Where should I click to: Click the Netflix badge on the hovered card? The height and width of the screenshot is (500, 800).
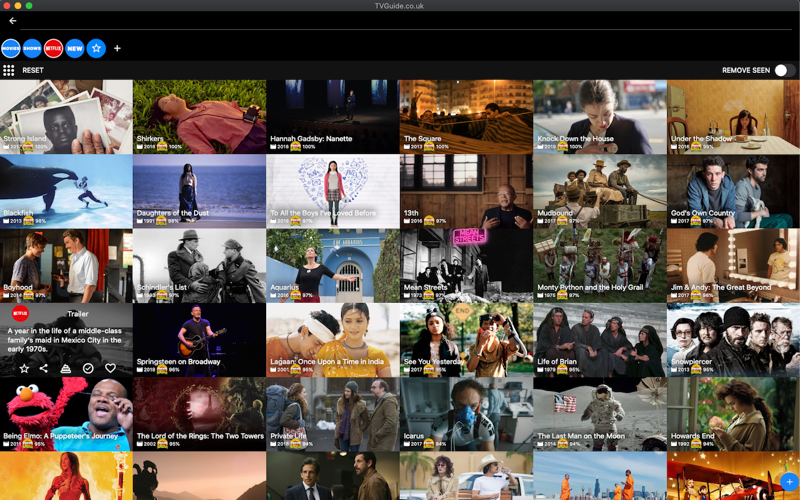coord(20,313)
